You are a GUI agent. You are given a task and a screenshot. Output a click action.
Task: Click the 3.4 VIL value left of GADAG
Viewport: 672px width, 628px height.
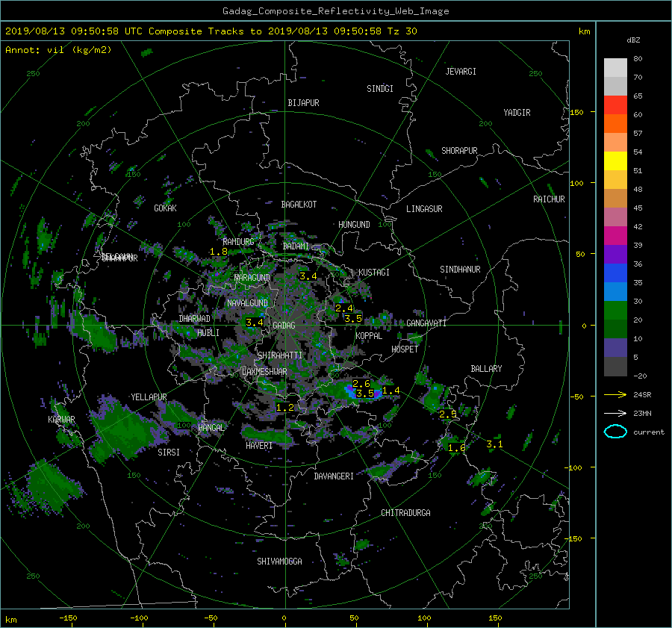255,323
